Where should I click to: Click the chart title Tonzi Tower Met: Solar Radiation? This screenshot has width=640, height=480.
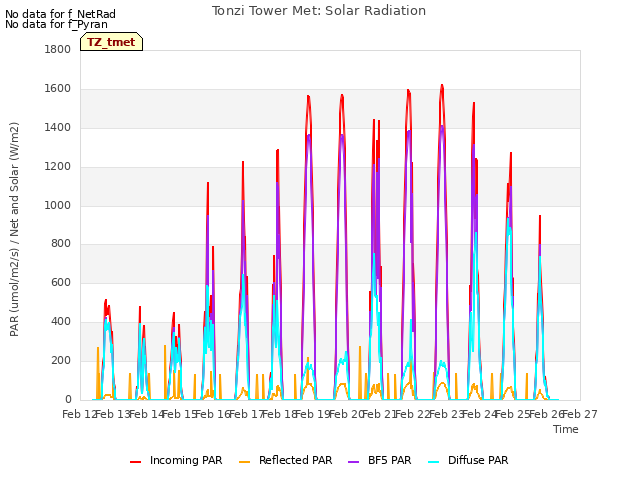click(x=319, y=11)
